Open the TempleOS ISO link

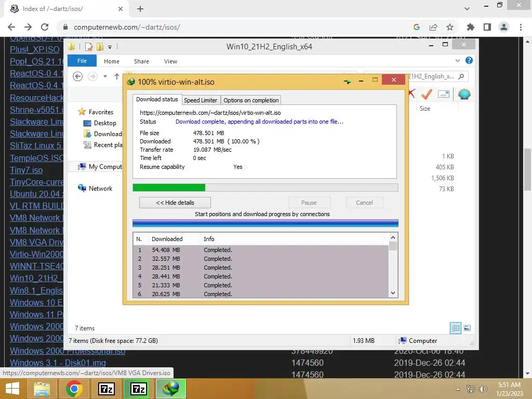click(x=37, y=158)
